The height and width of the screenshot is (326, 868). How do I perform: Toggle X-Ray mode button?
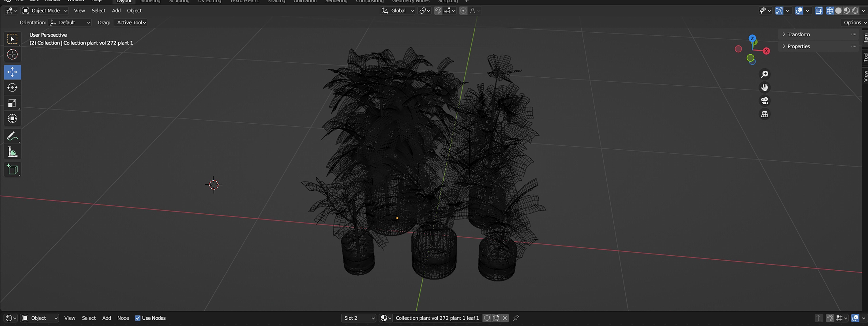pyautogui.click(x=819, y=11)
